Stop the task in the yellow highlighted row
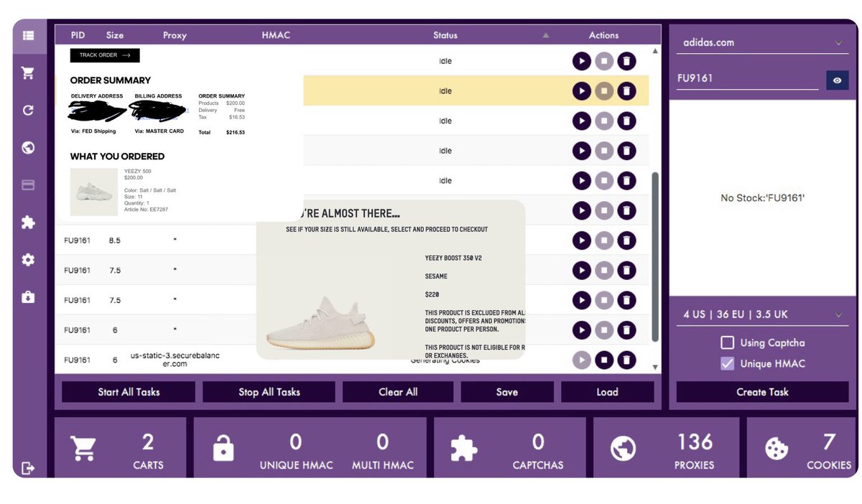Screen dimensions: 862x504 604,91
